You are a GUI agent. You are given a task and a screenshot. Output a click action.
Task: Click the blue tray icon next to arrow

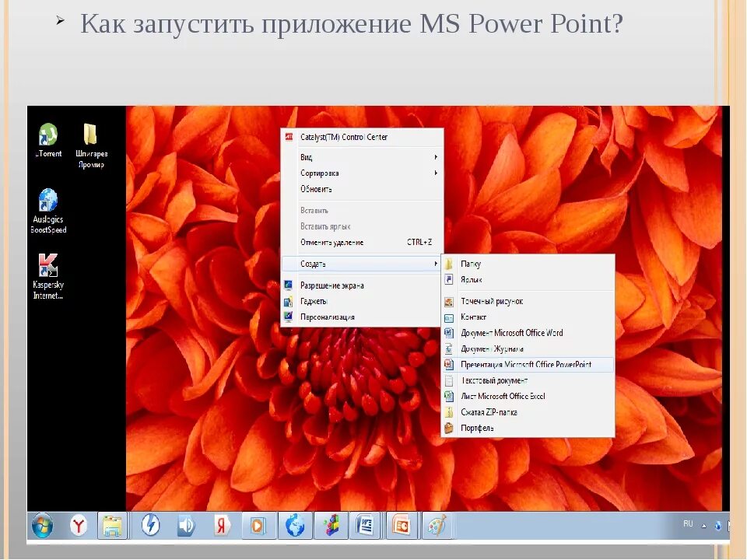(718, 526)
